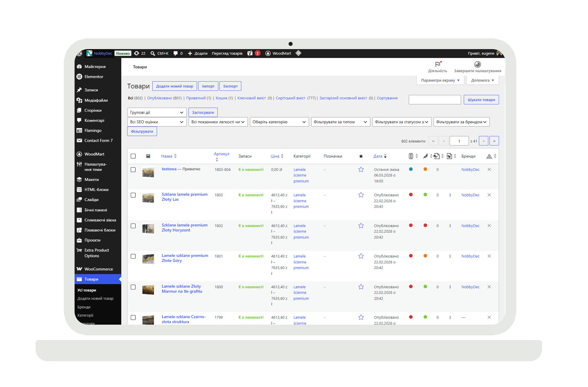Check the Złote Góry product checkbox
This screenshot has height=387, width=588.
point(133,257)
